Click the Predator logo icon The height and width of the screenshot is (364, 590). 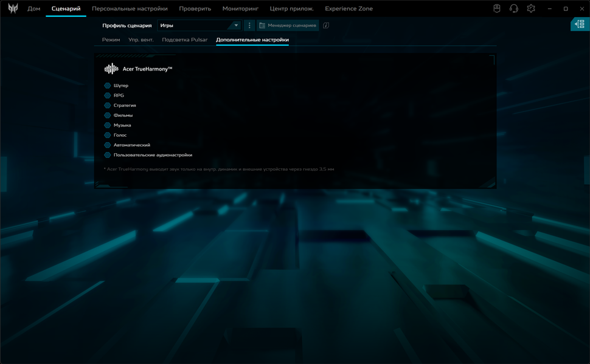(x=13, y=9)
